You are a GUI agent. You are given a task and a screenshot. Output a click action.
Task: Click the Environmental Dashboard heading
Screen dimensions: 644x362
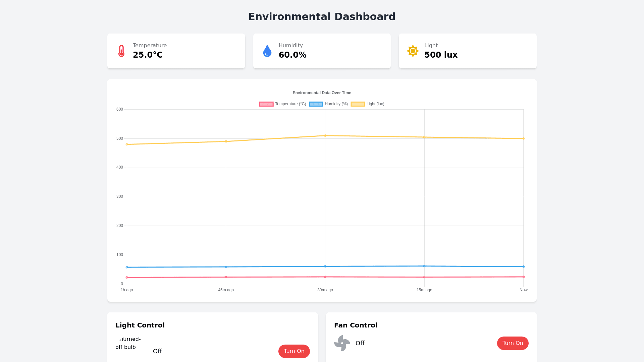tap(322, 17)
